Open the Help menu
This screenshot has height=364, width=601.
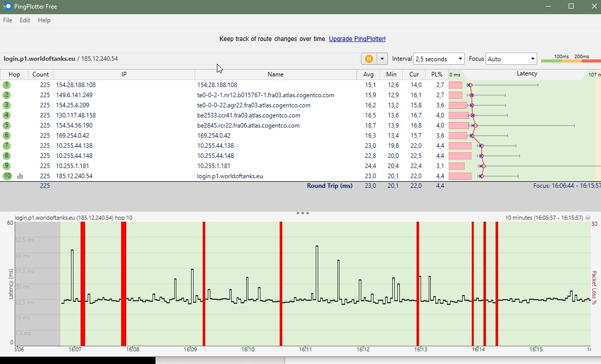(44, 20)
